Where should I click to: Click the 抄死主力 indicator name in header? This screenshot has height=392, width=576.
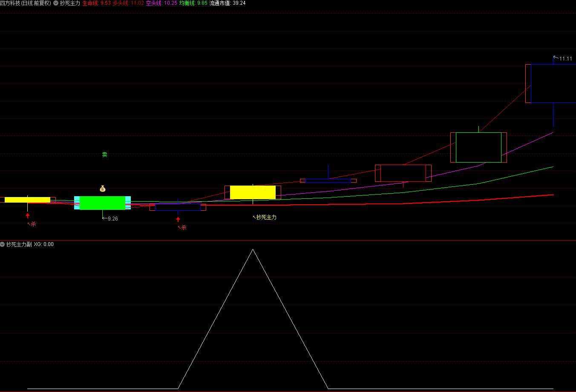click(x=70, y=3)
